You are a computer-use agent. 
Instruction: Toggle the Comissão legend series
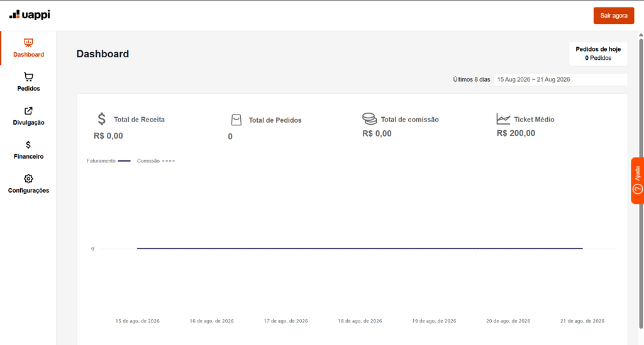point(156,161)
